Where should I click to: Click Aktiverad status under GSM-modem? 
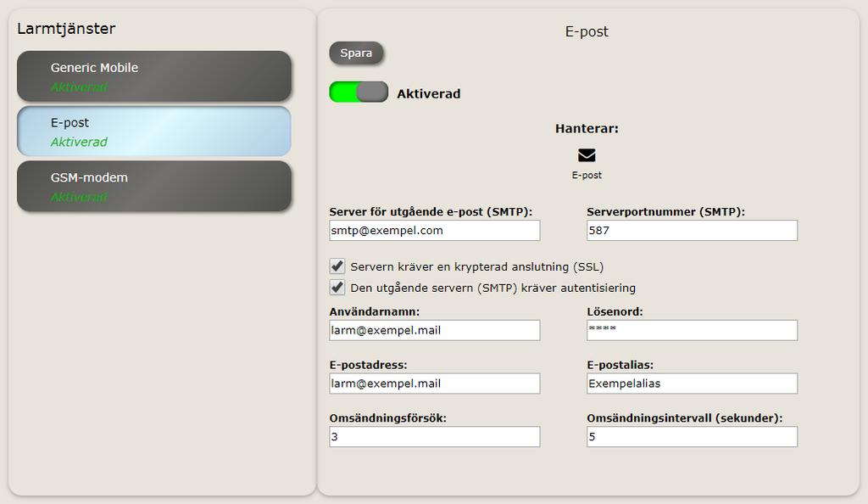pos(79,197)
